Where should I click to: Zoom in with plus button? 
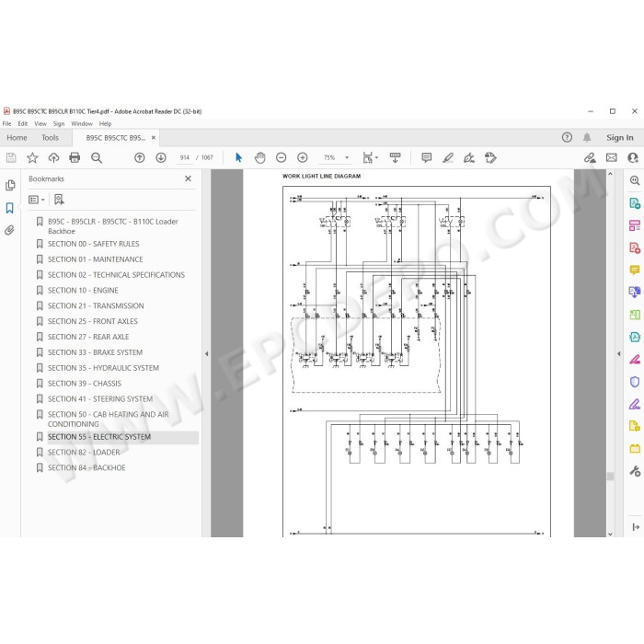[303, 157]
